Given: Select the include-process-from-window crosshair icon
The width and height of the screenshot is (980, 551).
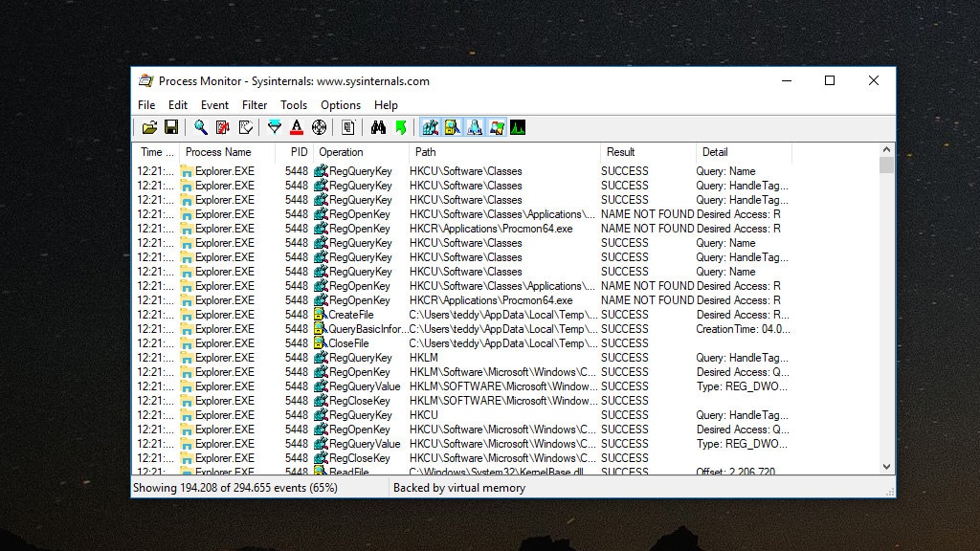Looking at the screenshot, I should click(319, 126).
